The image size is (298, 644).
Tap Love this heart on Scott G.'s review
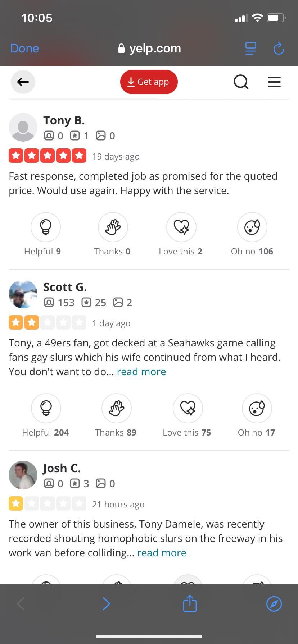tap(188, 408)
